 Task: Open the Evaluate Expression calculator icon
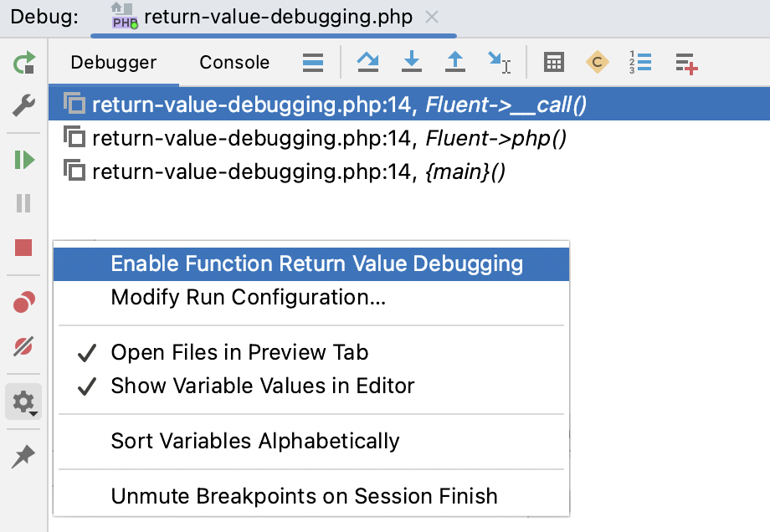[552, 62]
